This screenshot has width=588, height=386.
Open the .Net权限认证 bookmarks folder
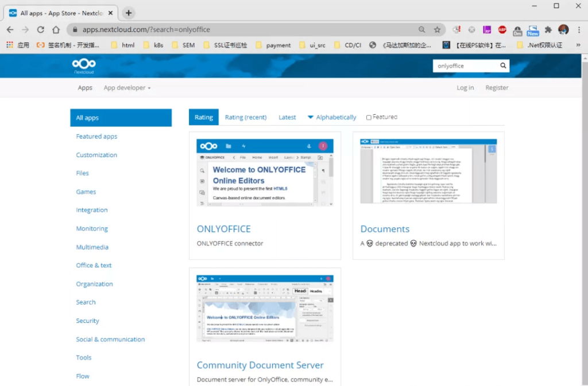[x=539, y=45]
